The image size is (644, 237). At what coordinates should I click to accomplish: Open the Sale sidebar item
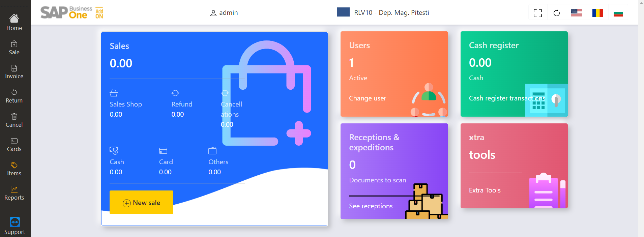click(x=14, y=48)
